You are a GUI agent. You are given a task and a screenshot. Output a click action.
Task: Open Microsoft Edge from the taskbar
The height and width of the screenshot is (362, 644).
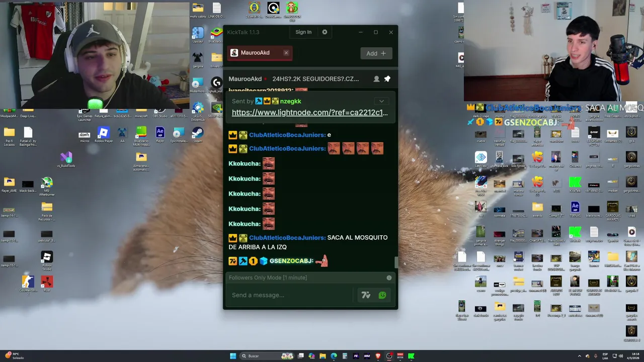334,356
